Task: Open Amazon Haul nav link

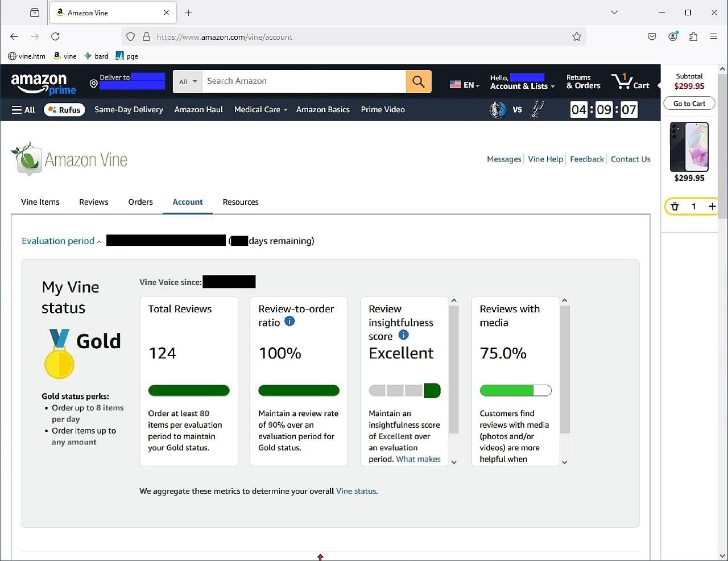Action: [198, 109]
